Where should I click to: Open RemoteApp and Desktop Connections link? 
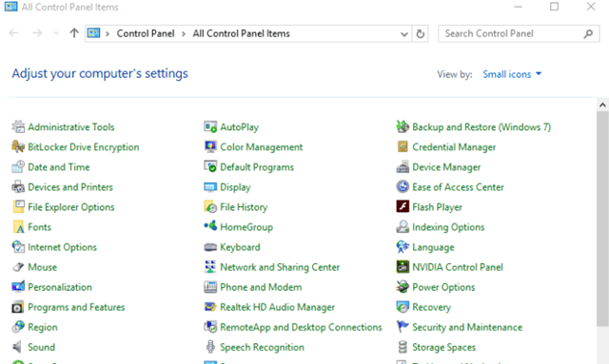301,327
